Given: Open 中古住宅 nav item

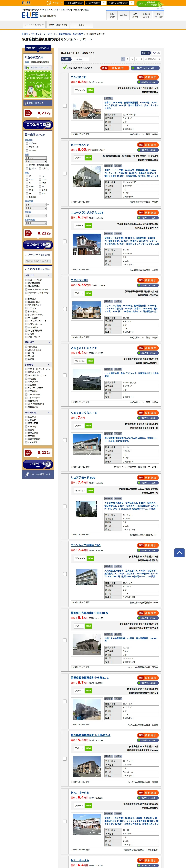Looking at the screenshot, I should (124, 15).
